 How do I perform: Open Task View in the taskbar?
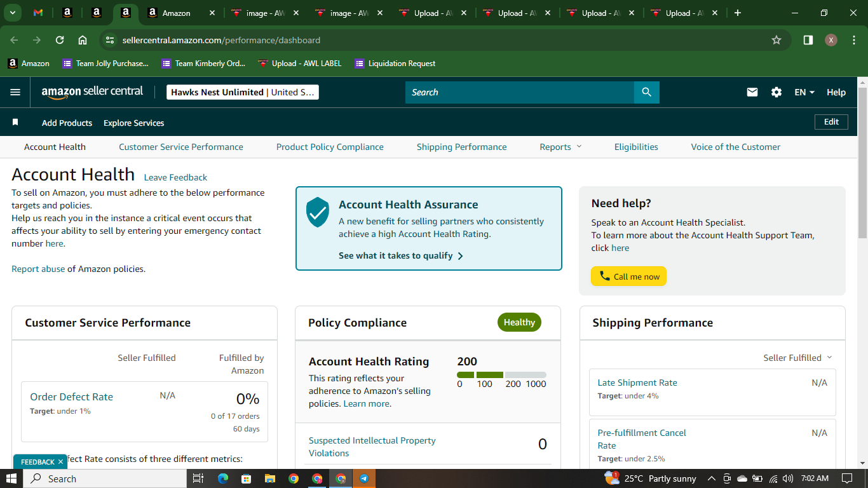[198, 478]
